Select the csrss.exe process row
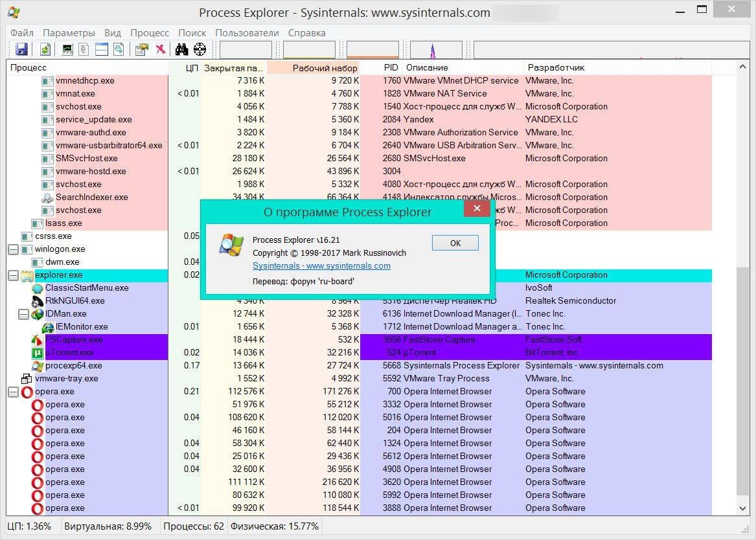756x540 pixels. tap(359, 236)
